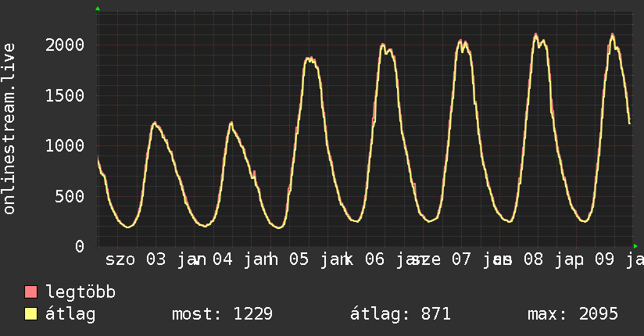This screenshot has height=336, width=644.
Task: Click the 03 date axis label
Action: 156,259
